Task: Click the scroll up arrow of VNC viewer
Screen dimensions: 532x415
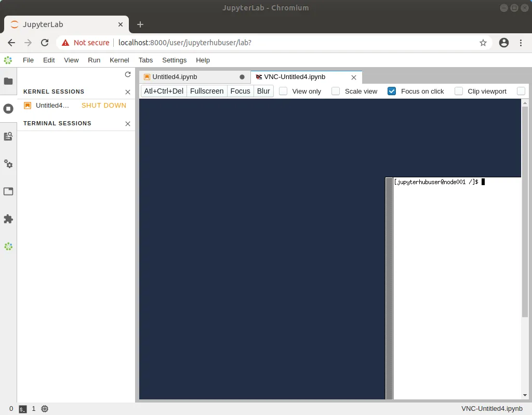Action: [525, 102]
